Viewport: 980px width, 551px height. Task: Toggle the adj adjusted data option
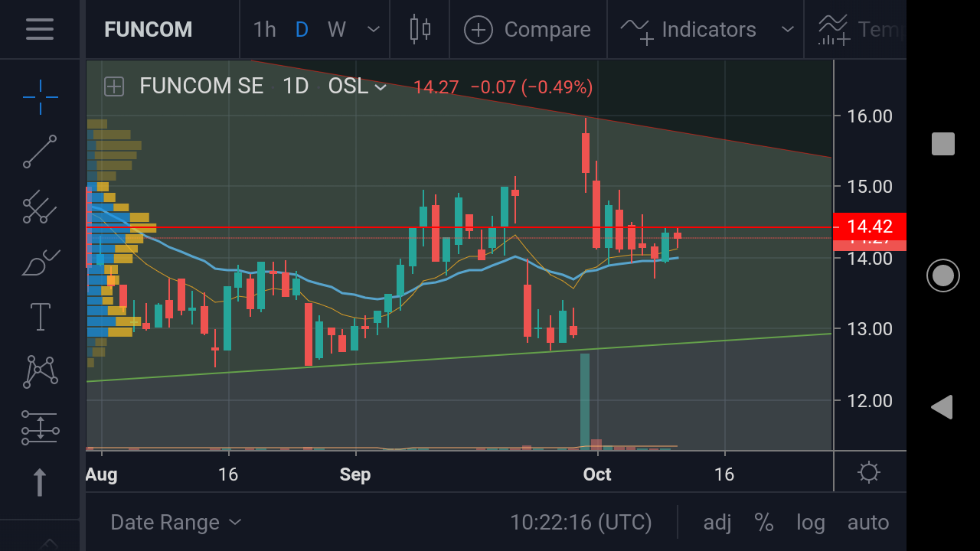[717, 523]
